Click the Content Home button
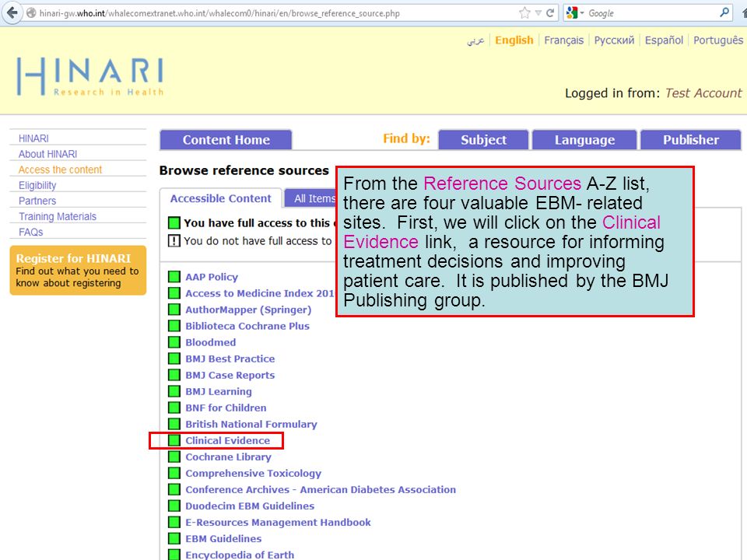 [x=226, y=139]
